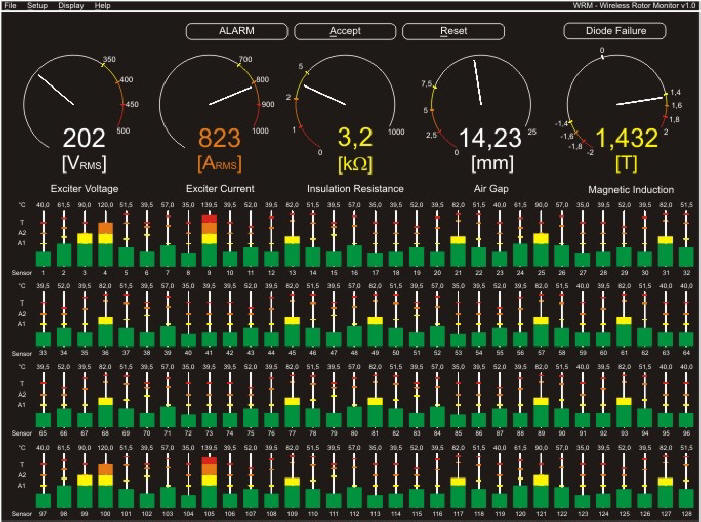The image size is (701, 522).
Task: Click the Diode Failure indicator button
Action: point(614,31)
